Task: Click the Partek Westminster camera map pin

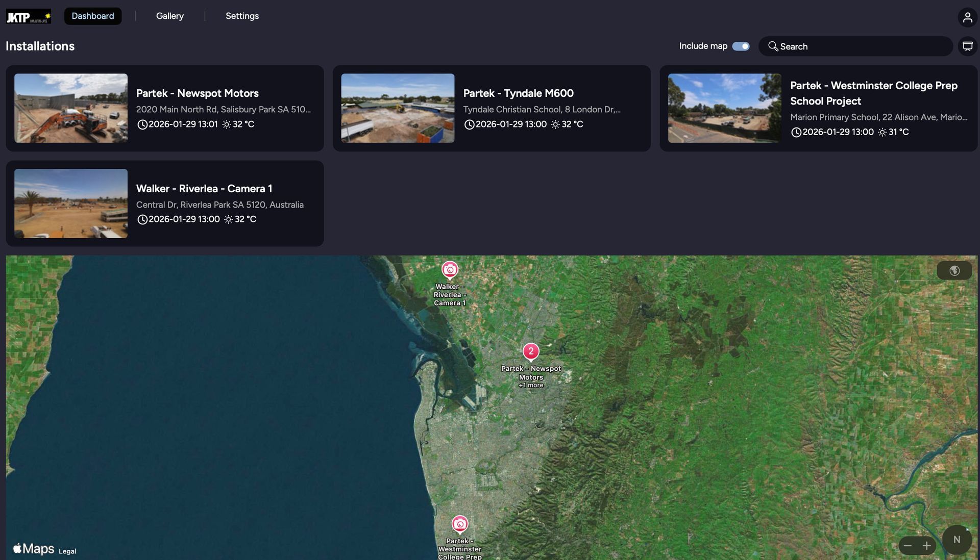Action: [x=460, y=524]
